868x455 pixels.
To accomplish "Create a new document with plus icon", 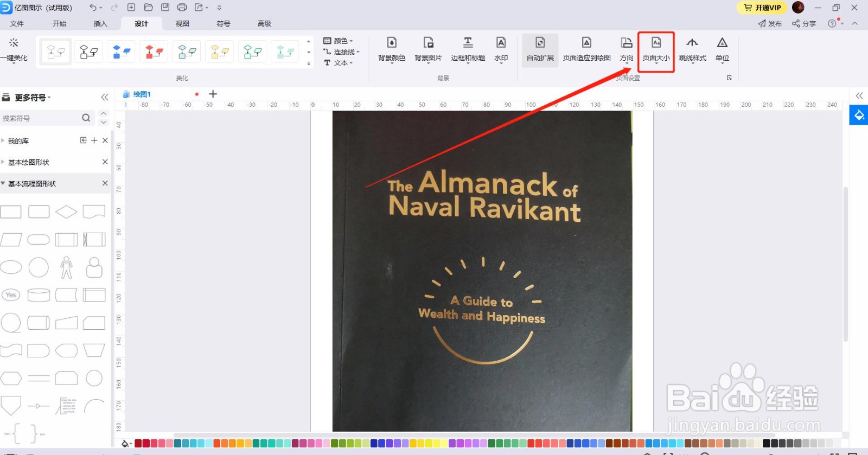I will tap(131, 8).
